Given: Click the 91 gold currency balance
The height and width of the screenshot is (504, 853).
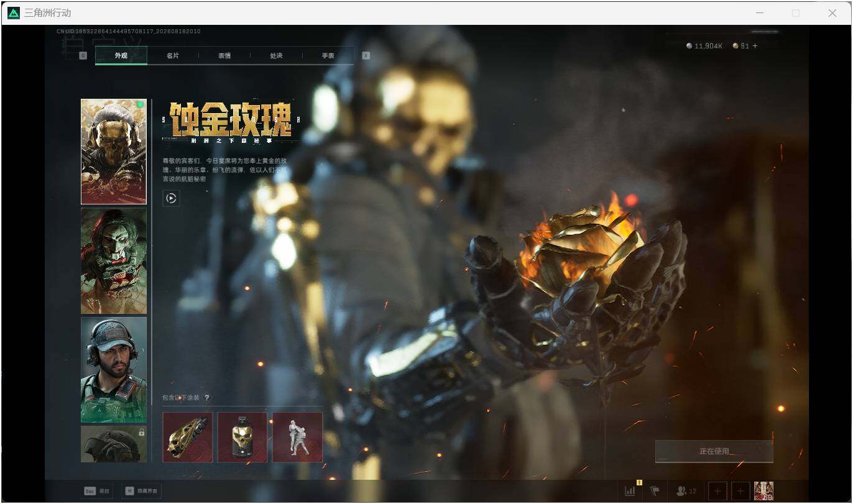Looking at the screenshot, I should pos(741,46).
